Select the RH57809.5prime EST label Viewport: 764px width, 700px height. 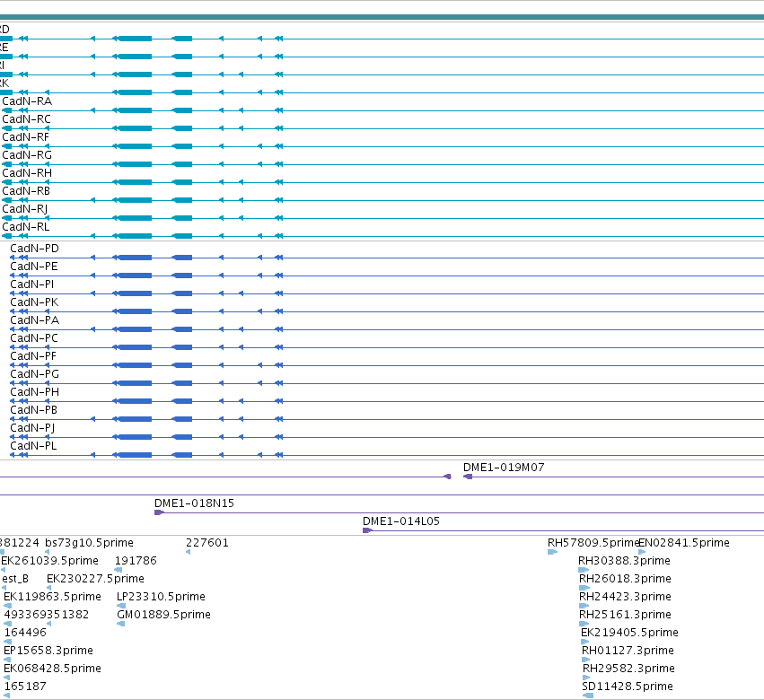[x=593, y=543]
